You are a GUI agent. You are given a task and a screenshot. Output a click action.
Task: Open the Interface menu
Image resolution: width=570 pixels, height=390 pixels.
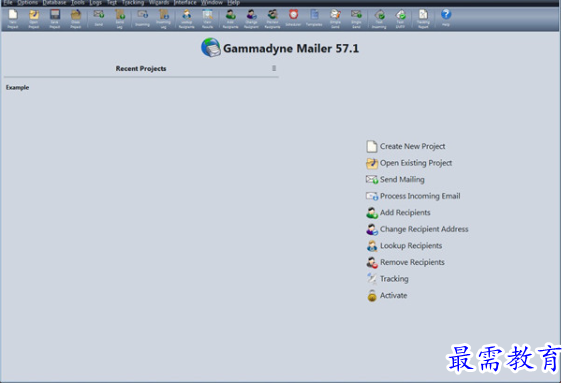point(185,3)
